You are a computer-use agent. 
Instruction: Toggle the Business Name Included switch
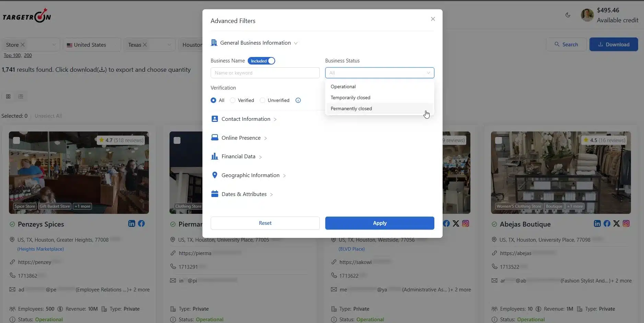coord(261,61)
